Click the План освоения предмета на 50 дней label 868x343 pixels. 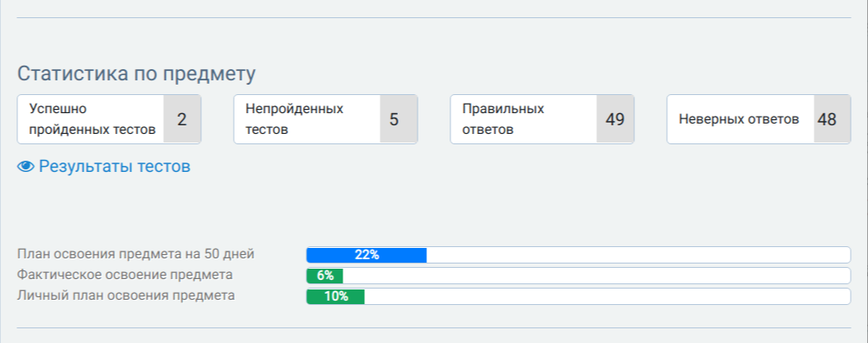(135, 254)
